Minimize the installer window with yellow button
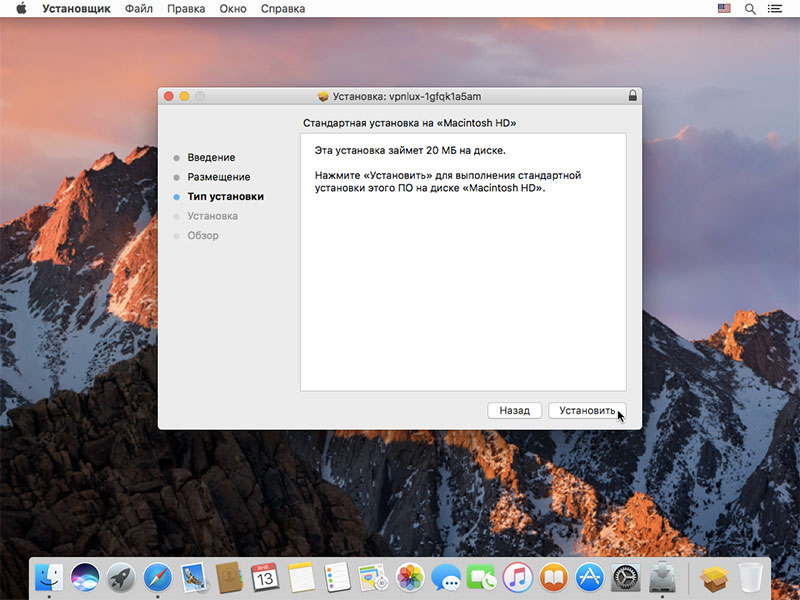Image resolution: width=800 pixels, height=600 pixels. [184, 96]
